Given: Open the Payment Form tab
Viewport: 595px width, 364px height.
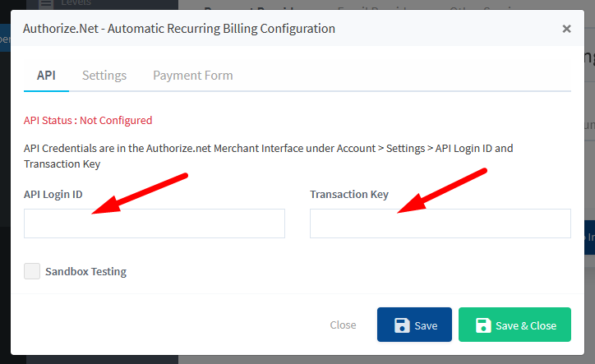Looking at the screenshot, I should tap(193, 75).
